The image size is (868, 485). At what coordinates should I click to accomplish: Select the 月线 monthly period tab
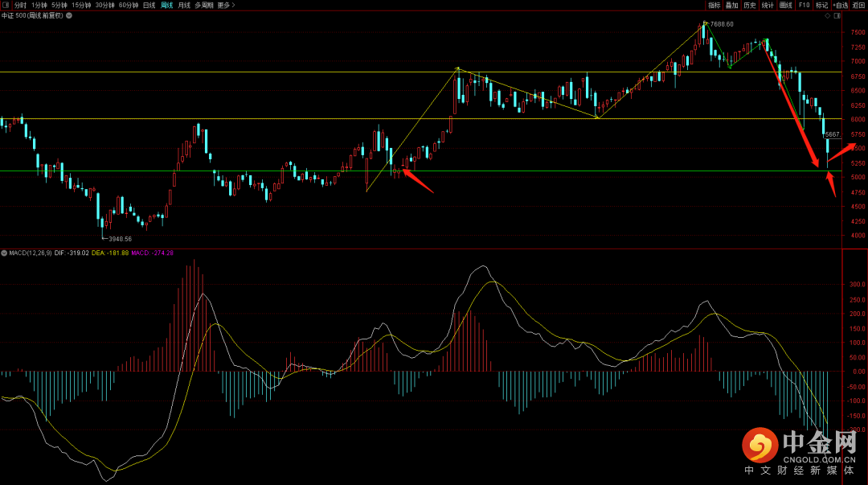coord(184,5)
